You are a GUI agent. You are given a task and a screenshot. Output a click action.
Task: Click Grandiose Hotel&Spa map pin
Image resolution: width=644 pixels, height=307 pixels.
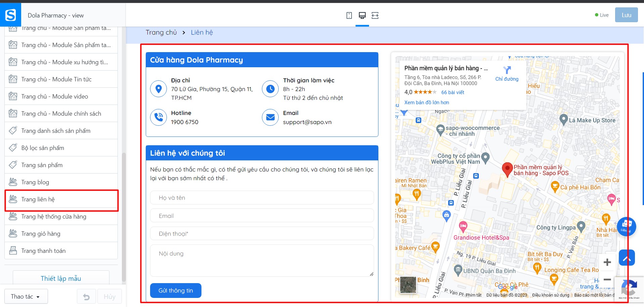pyautogui.click(x=463, y=227)
